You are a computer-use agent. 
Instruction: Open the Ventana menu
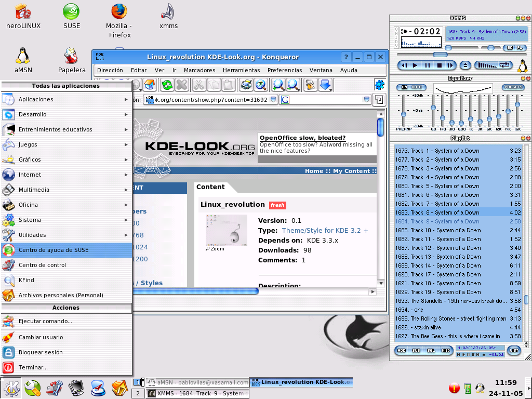pos(321,70)
